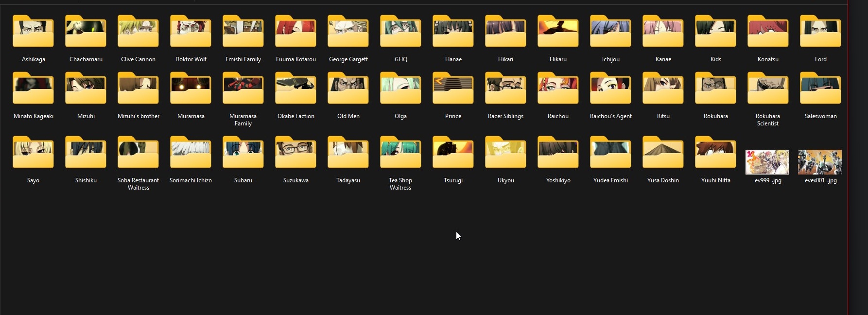868x315 pixels.
Task: Click the "Tea Shop Waitress" name label
Action: [400, 184]
